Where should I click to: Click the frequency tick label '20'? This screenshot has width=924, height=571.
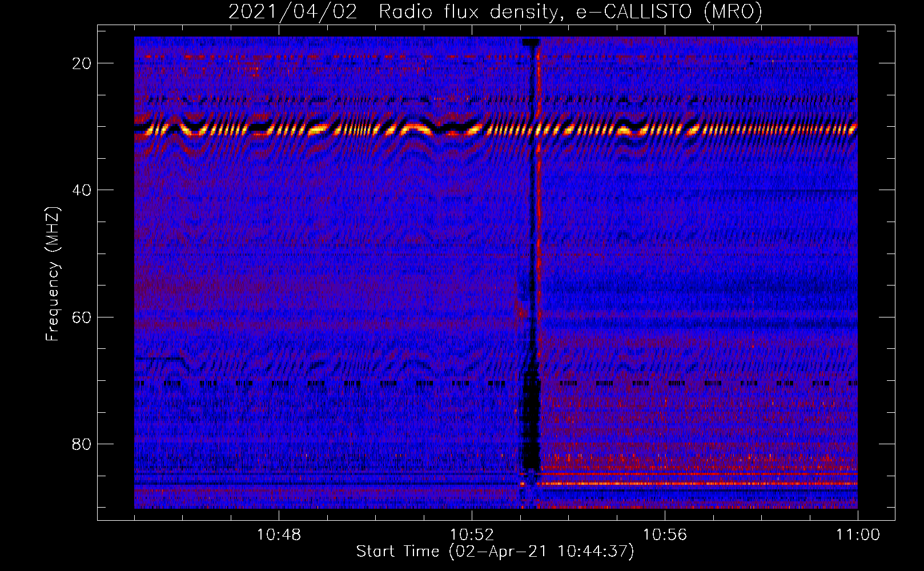(82, 63)
